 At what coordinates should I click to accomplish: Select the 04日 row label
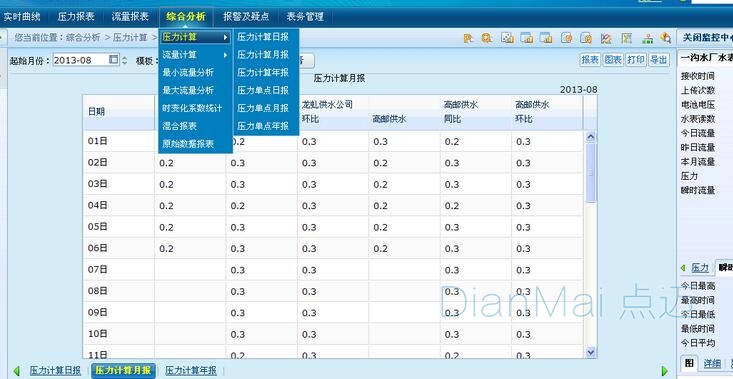tap(98, 205)
